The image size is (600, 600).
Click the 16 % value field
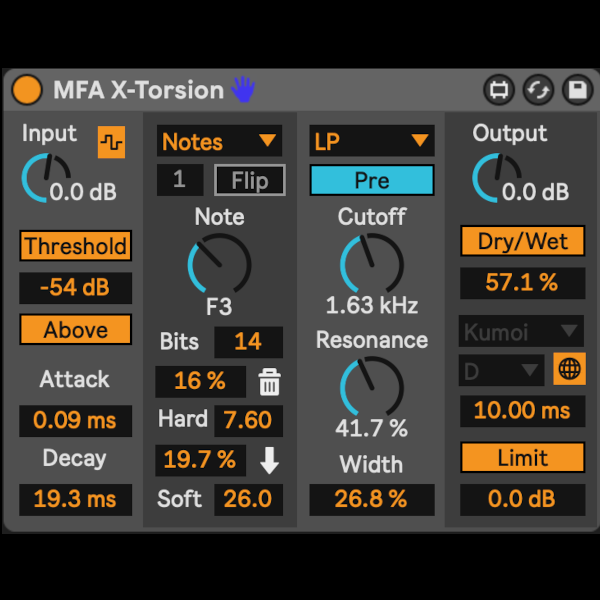pos(201,382)
